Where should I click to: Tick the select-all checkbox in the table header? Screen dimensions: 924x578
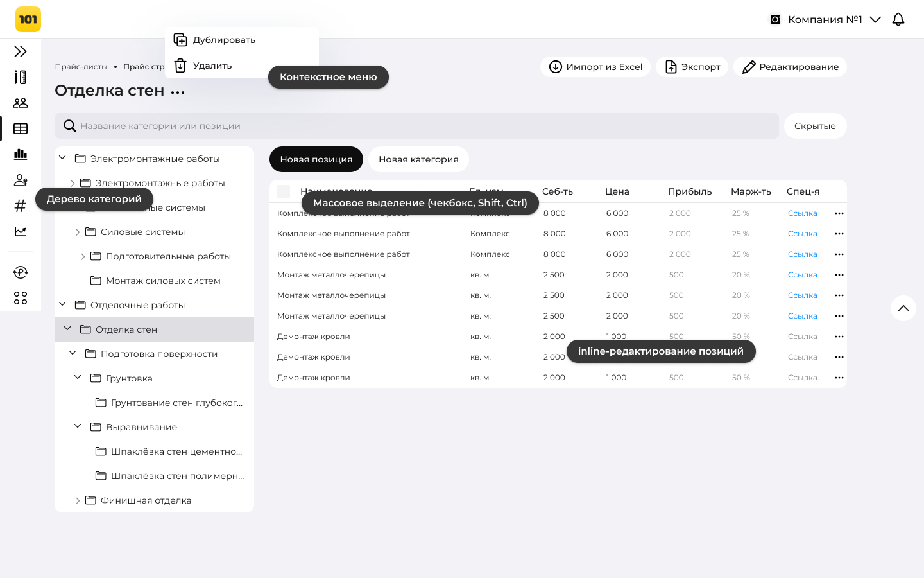point(284,191)
